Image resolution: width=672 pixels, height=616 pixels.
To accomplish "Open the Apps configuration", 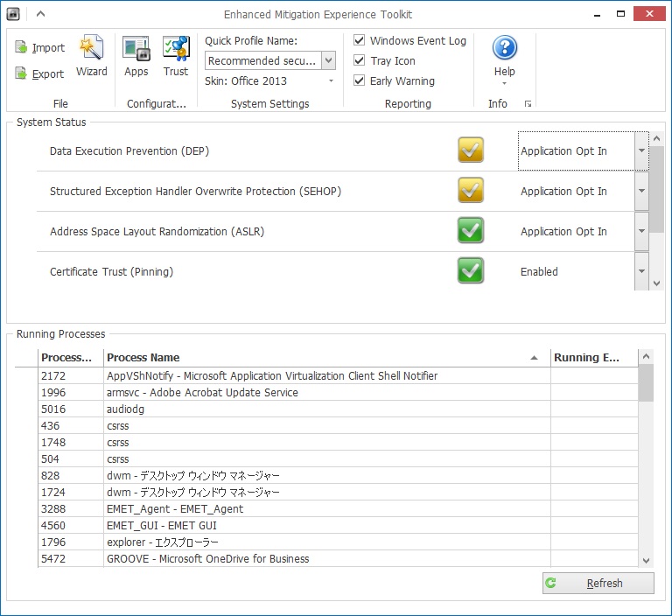I will click(136, 56).
